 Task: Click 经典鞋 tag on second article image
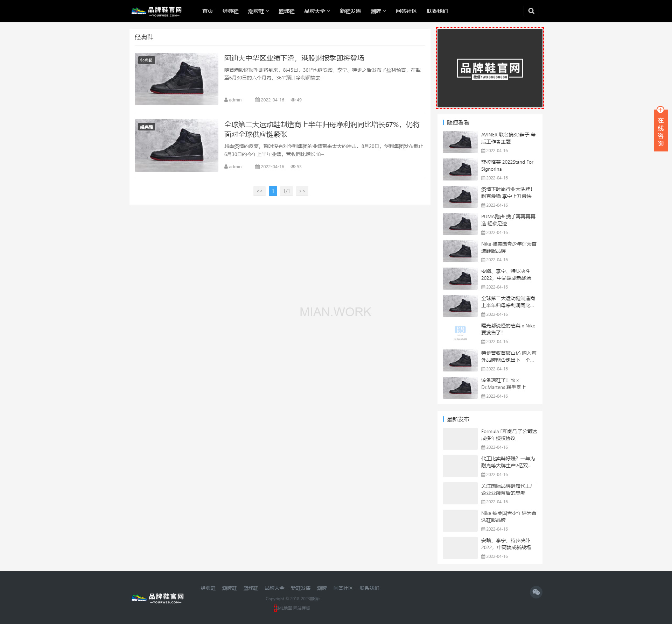click(x=146, y=127)
